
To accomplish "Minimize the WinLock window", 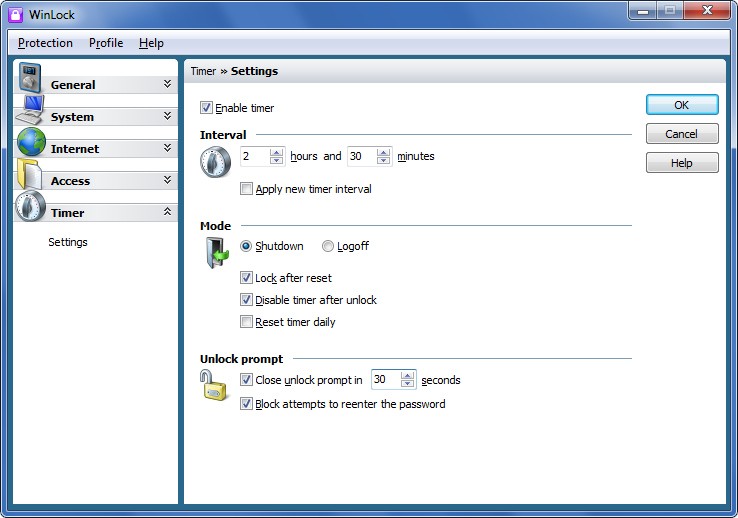I will [643, 10].
